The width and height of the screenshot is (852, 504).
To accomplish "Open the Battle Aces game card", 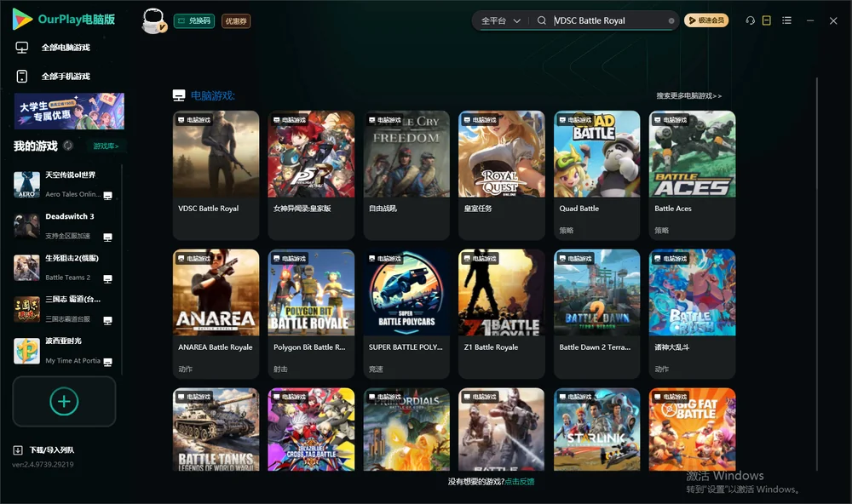I will click(x=692, y=175).
